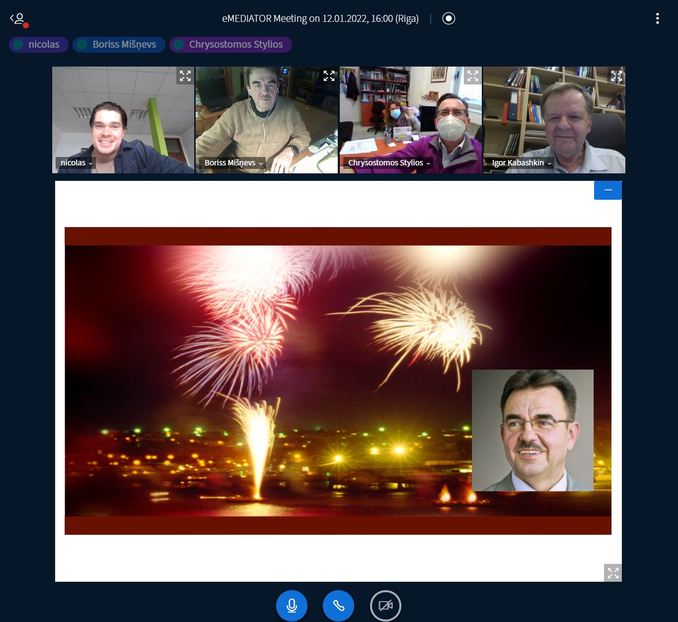Leave audio with the phone button
The height and width of the screenshot is (622, 678).
tap(339, 606)
